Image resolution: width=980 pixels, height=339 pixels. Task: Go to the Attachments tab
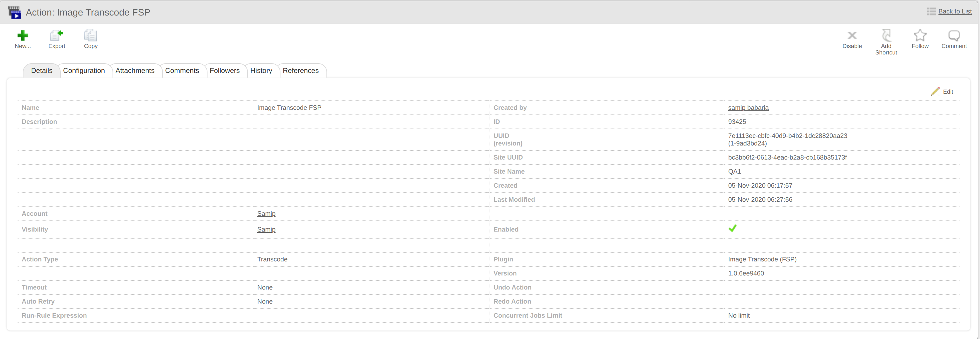(135, 70)
